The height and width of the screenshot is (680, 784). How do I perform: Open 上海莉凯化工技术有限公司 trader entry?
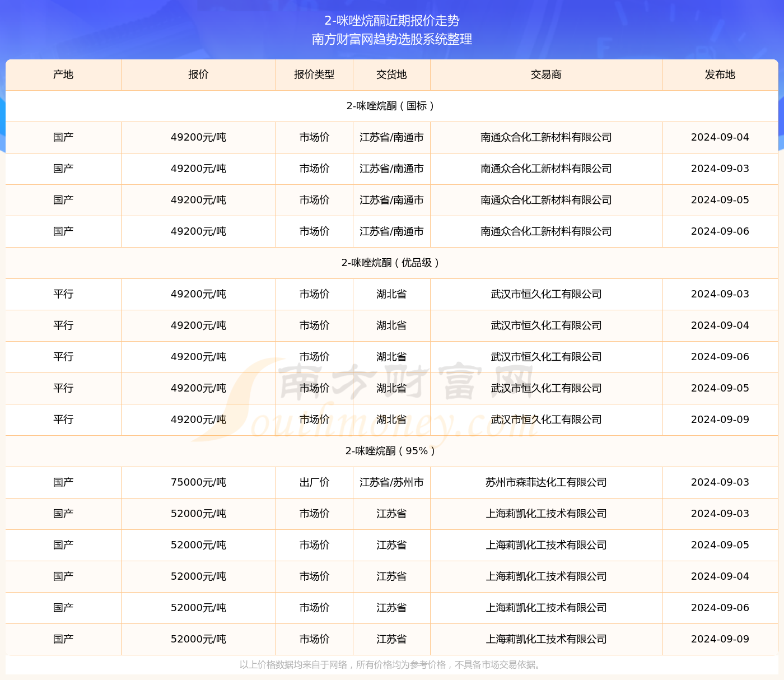pyautogui.click(x=545, y=514)
